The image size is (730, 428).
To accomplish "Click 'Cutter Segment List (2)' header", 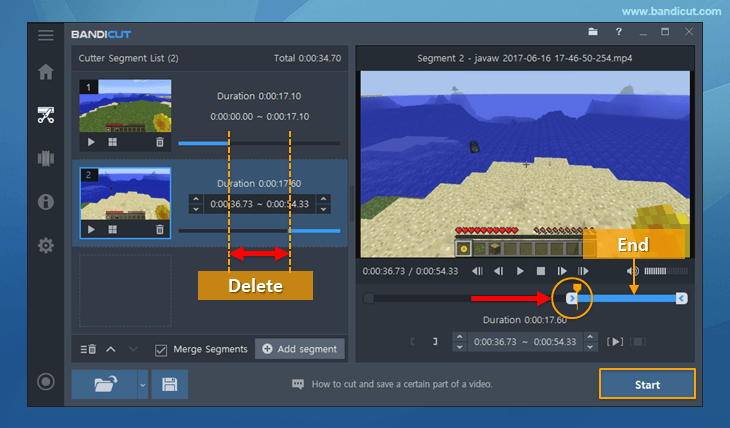I will click(x=128, y=58).
